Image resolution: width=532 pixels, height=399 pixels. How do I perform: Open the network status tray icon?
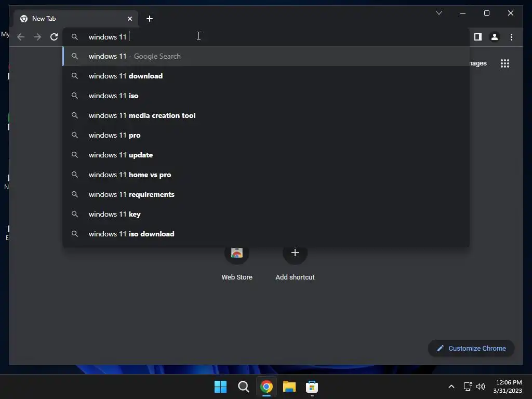pyautogui.click(x=468, y=387)
